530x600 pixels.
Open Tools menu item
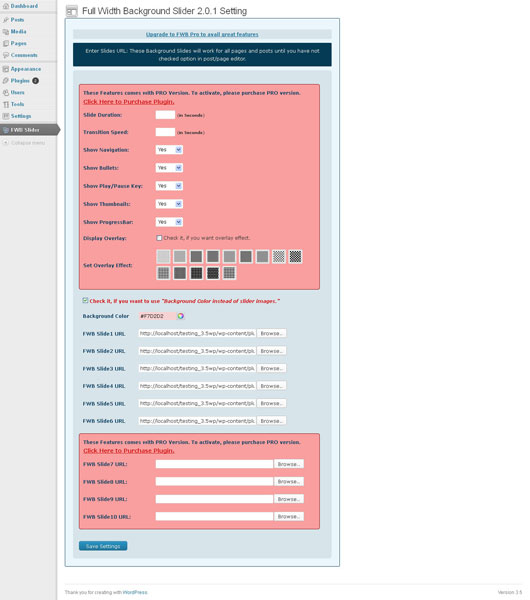tap(17, 104)
